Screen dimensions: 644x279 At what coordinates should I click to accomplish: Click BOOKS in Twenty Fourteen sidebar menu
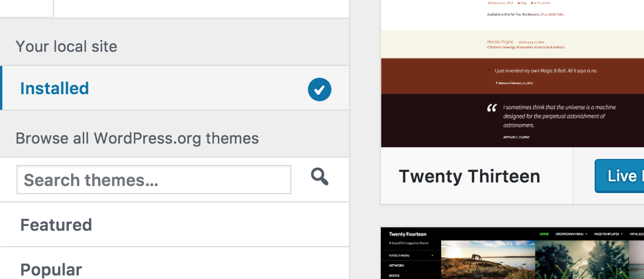pyautogui.click(x=394, y=275)
